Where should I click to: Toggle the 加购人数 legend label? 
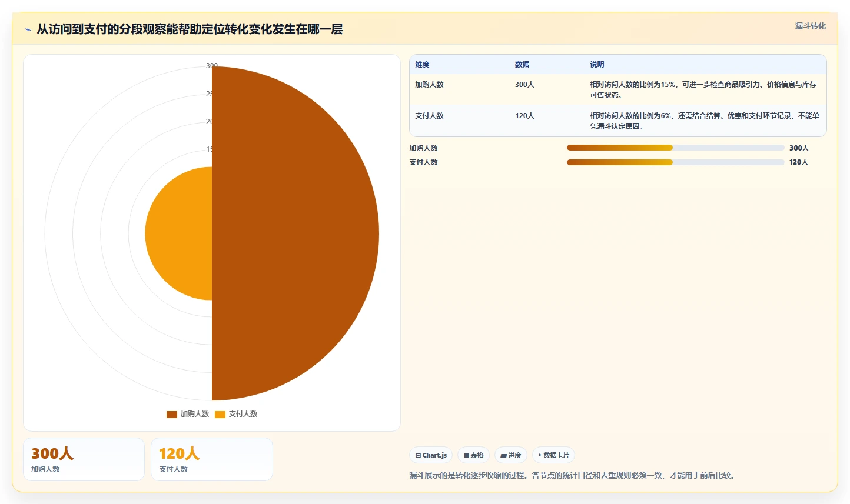tap(195, 414)
